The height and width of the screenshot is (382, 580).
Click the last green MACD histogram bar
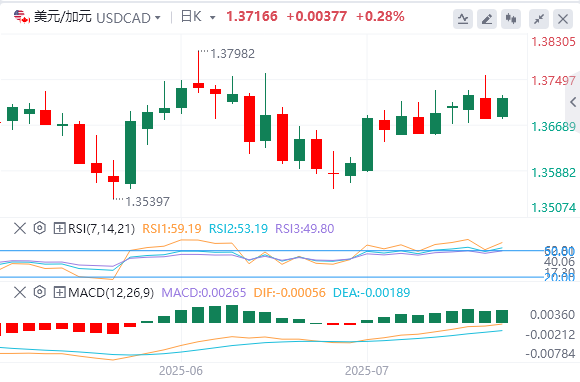502,317
